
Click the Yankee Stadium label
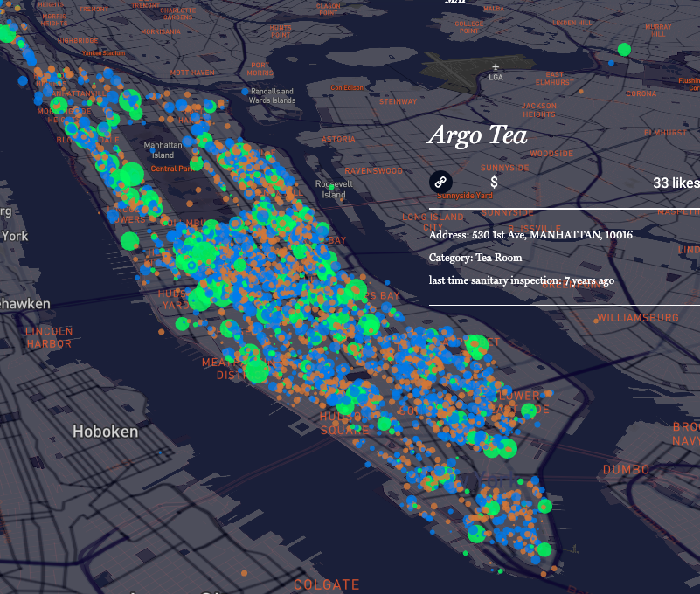[x=104, y=52]
